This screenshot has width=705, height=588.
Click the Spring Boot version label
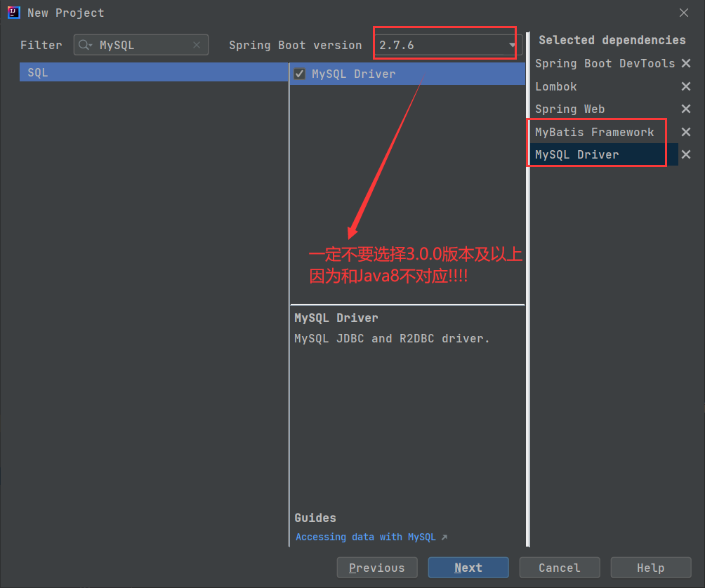pos(296,46)
